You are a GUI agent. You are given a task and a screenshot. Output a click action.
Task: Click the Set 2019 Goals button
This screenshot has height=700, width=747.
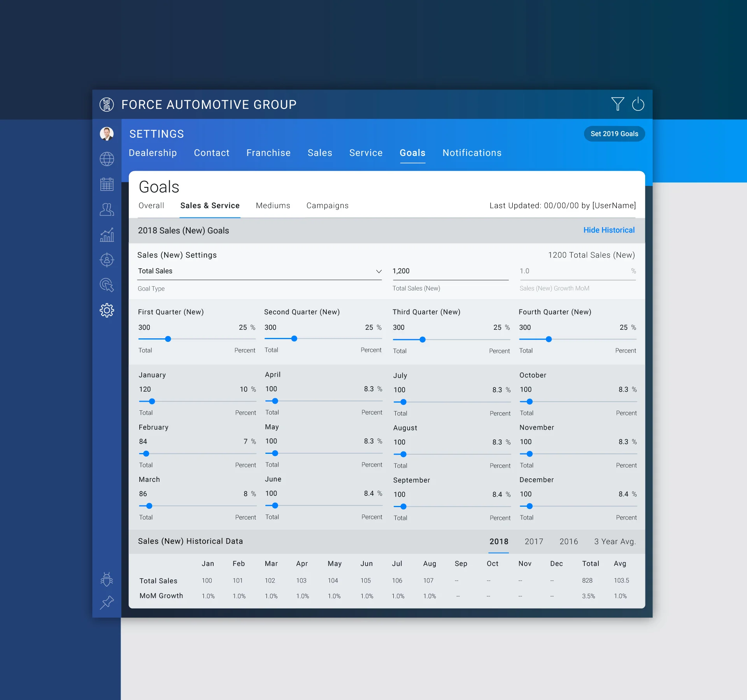614,134
